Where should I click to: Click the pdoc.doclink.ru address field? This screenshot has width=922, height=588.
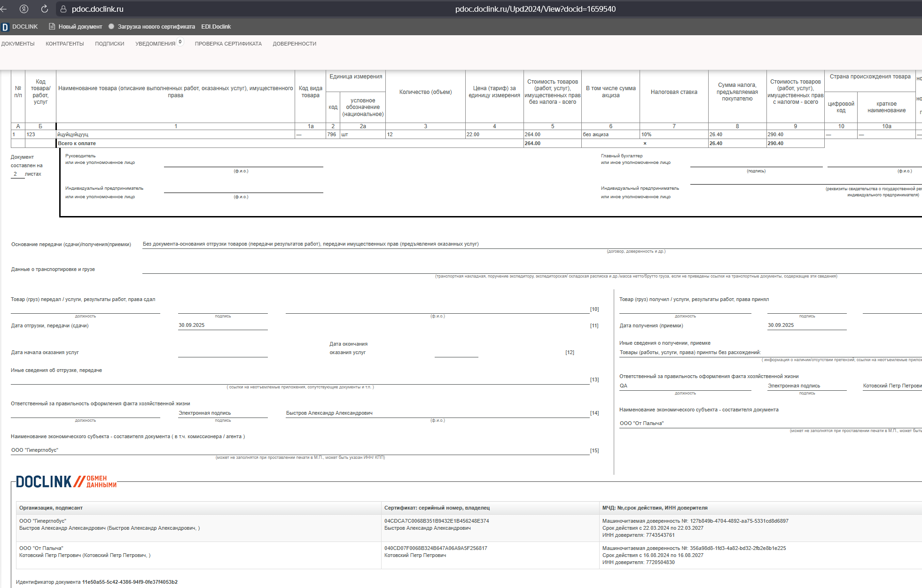click(98, 9)
